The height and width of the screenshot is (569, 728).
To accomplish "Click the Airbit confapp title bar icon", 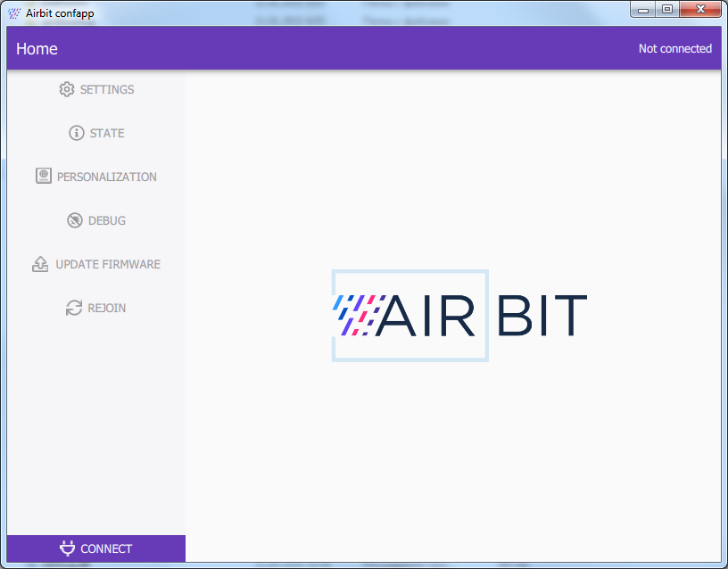I will click(x=14, y=13).
